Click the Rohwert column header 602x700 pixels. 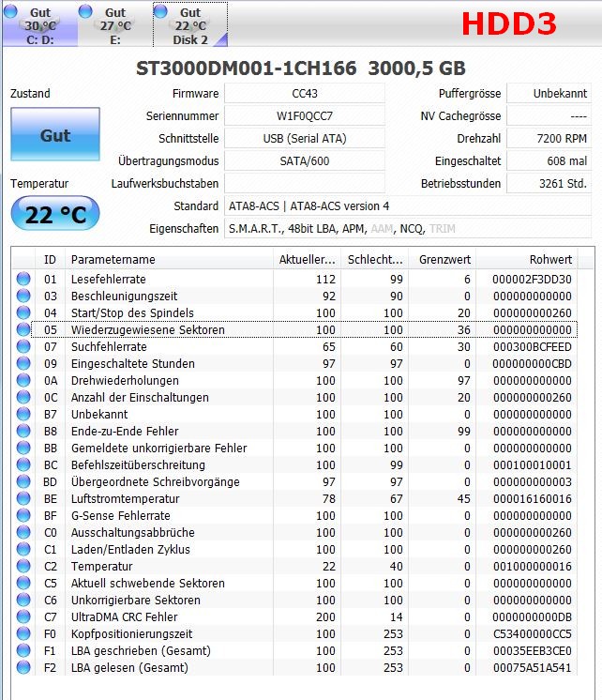click(x=527, y=259)
